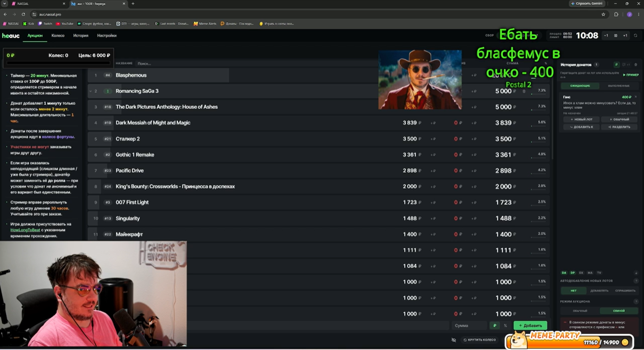644x350 pixels.
Task: Select the % toggle near Сумма
Action: click(x=505, y=325)
